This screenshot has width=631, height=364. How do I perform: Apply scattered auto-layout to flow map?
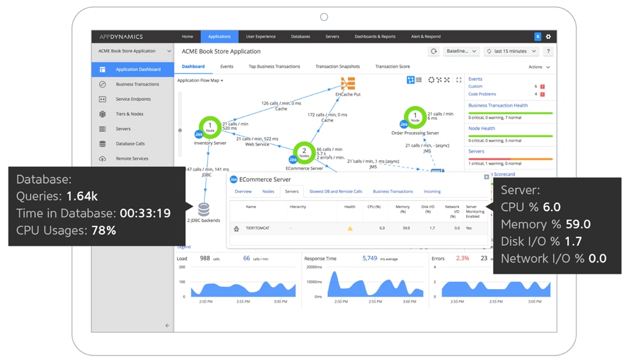click(439, 80)
